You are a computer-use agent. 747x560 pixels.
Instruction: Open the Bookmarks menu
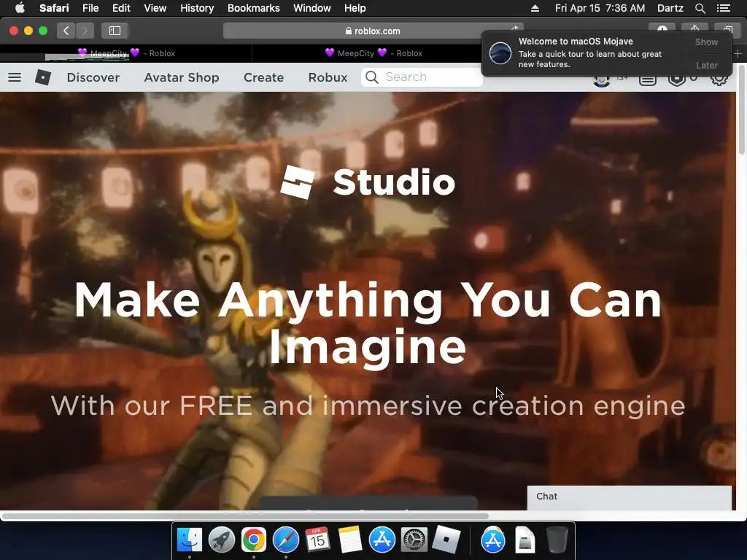pyautogui.click(x=253, y=8)
